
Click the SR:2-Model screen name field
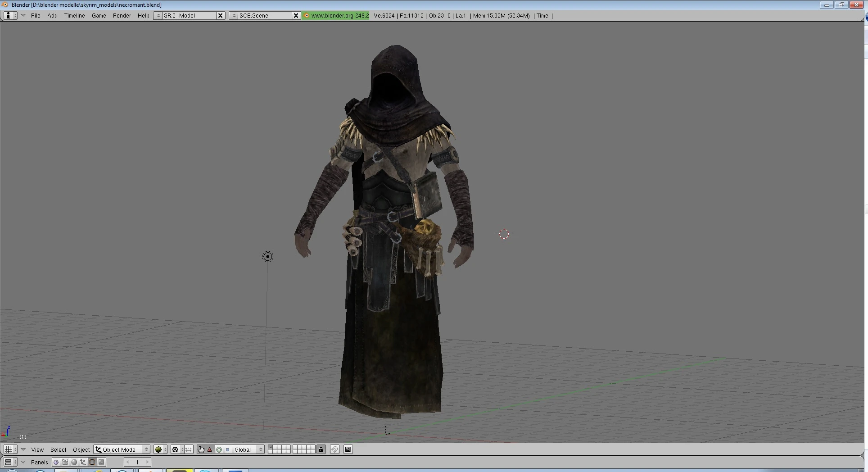click(189, 15)
